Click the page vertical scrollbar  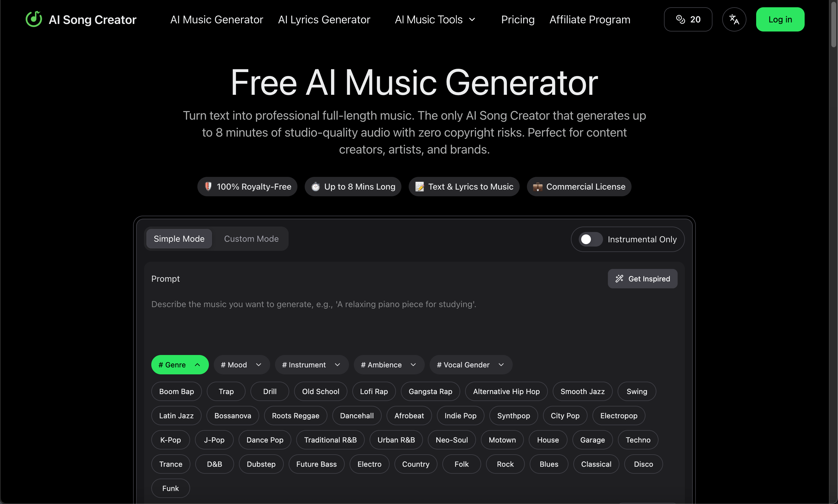[833, 25]
